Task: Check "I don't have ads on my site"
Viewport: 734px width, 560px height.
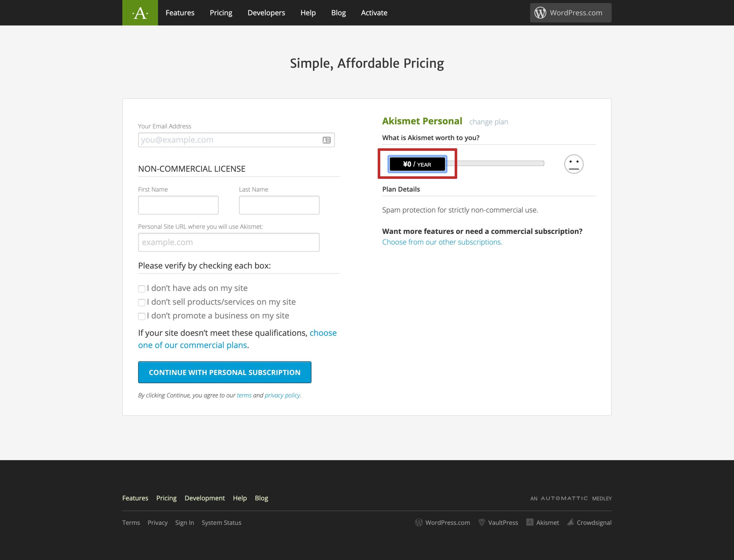Action: click(142, 289)
